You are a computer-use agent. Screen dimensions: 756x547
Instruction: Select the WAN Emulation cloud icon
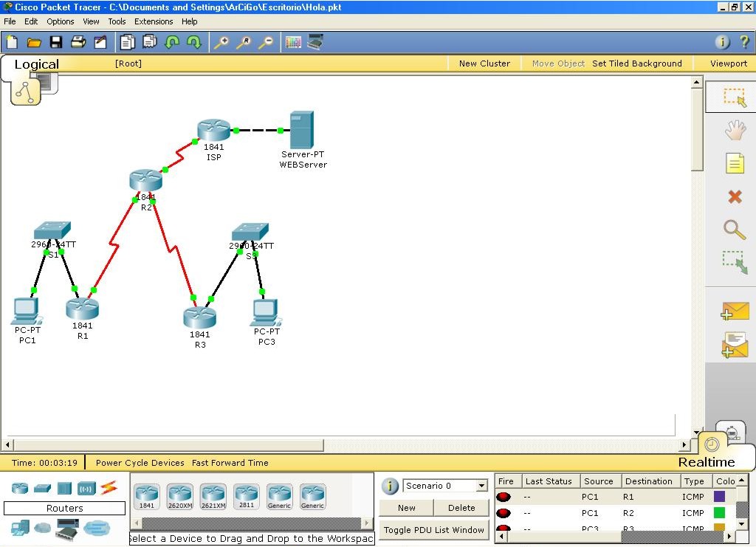pyautogui.click(x=42, y=529)
